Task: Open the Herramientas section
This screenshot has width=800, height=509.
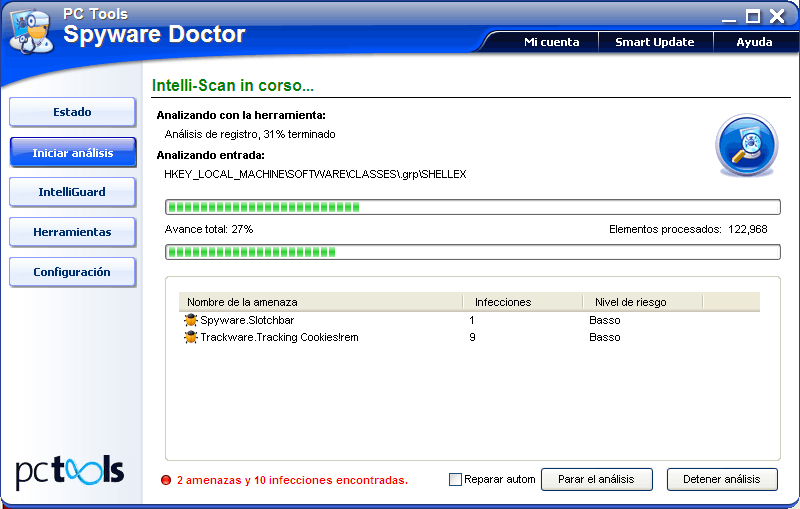Action: [x=72, y=232]
